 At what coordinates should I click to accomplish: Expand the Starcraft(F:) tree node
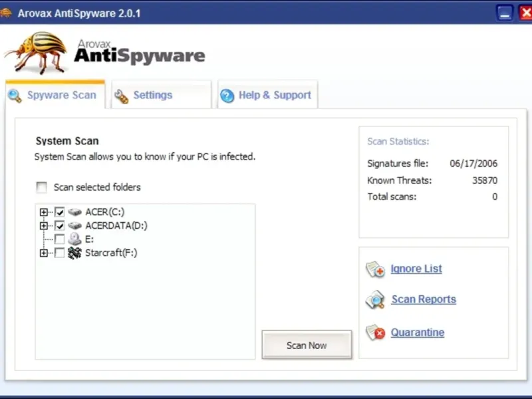coord(43,253)
